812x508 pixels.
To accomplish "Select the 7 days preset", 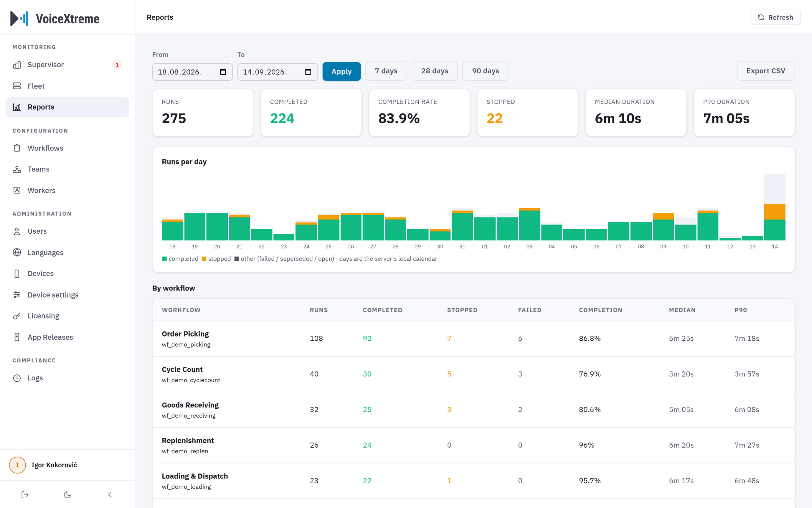I will (386, 71).
